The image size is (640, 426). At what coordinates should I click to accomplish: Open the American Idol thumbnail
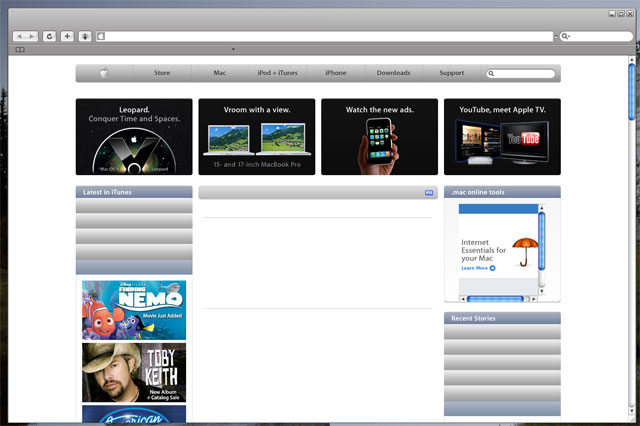click(x=134, y=414)
